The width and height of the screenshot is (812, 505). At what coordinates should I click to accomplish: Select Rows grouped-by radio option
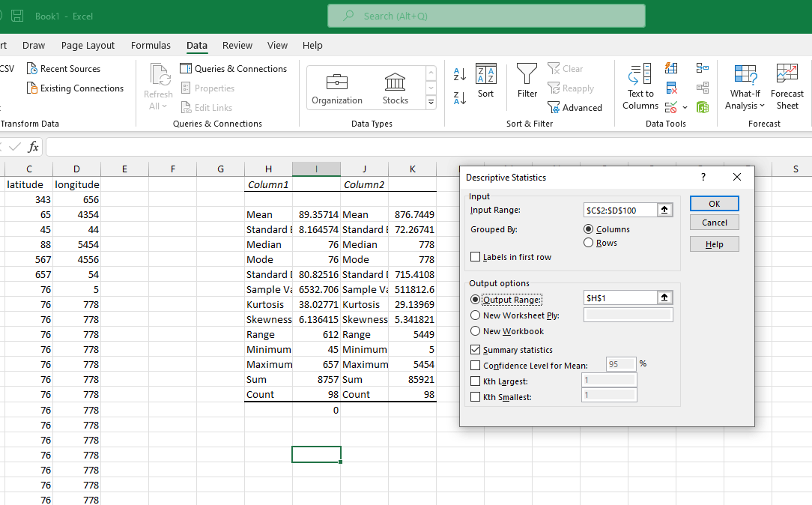click(x=588, y=243)
